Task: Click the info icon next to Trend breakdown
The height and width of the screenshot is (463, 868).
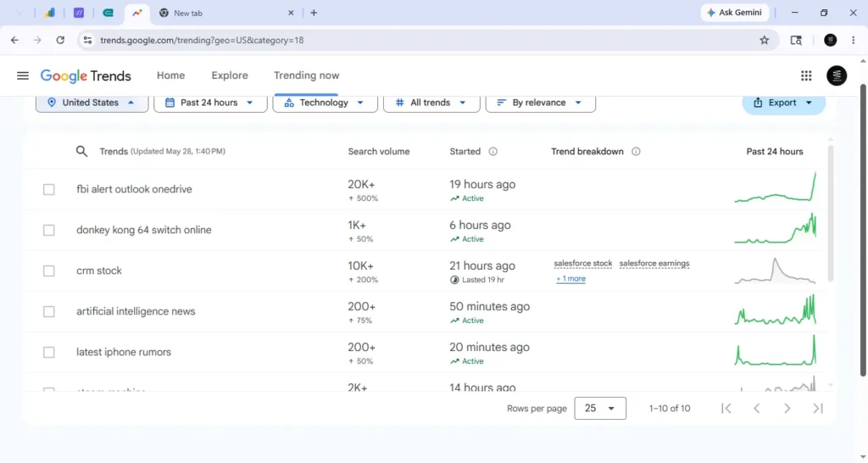Action: click(x=636, y=152)
